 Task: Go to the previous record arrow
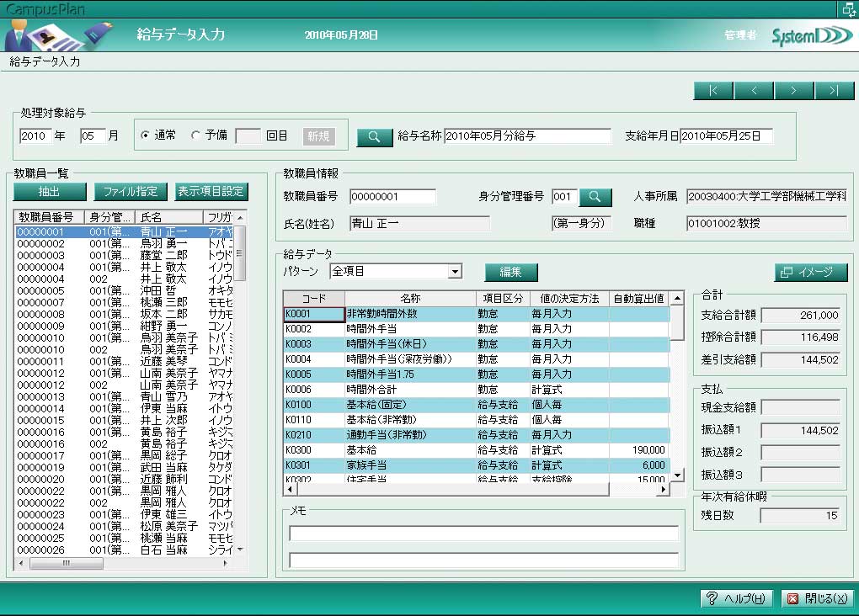[754, 91]
